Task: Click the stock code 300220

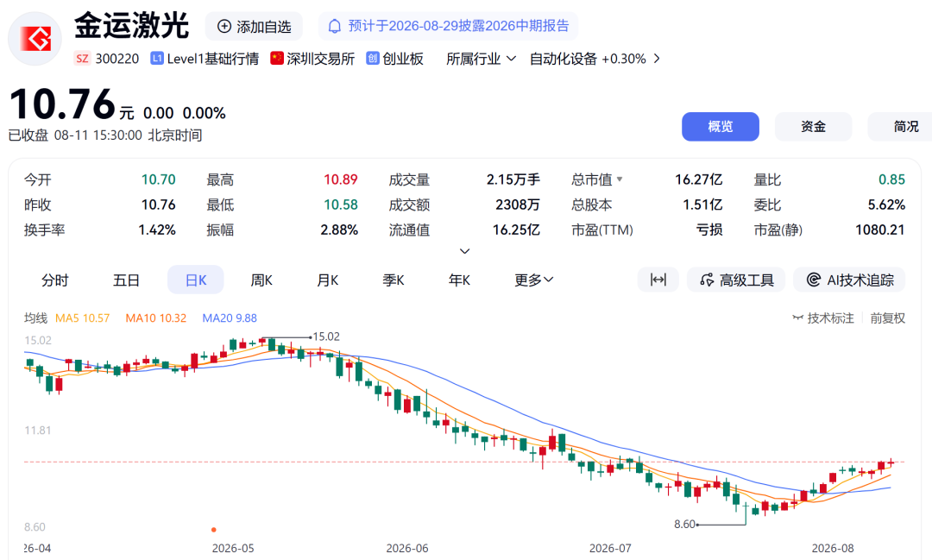Action: 117,59
